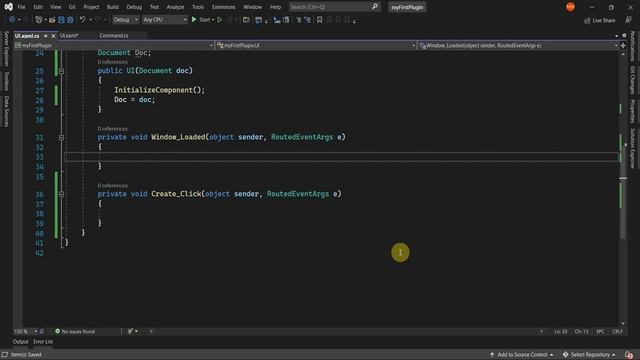Click the decrease indent toolbar icon
The width and height of the screenshot is (640, 360).
(x=298, y=20)
